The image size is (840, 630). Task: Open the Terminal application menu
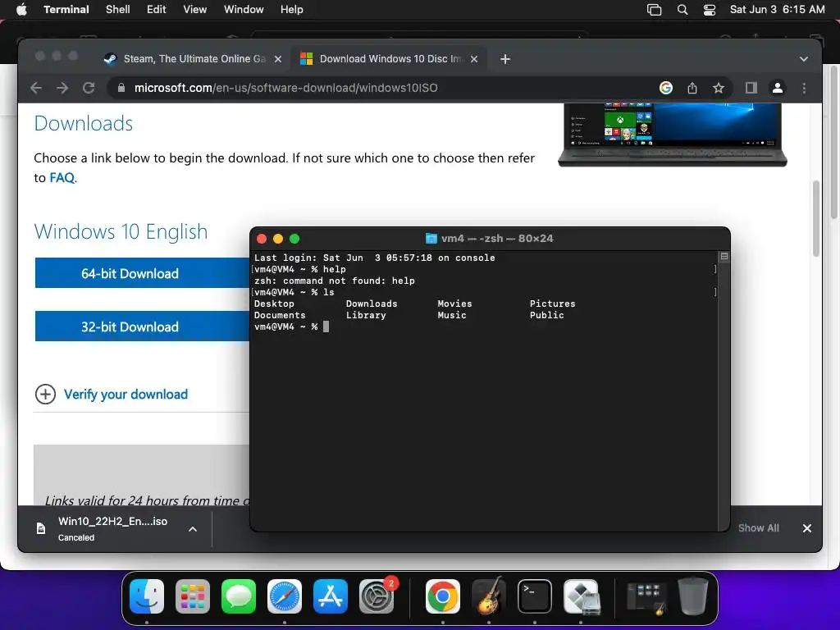tap(66, 10)
